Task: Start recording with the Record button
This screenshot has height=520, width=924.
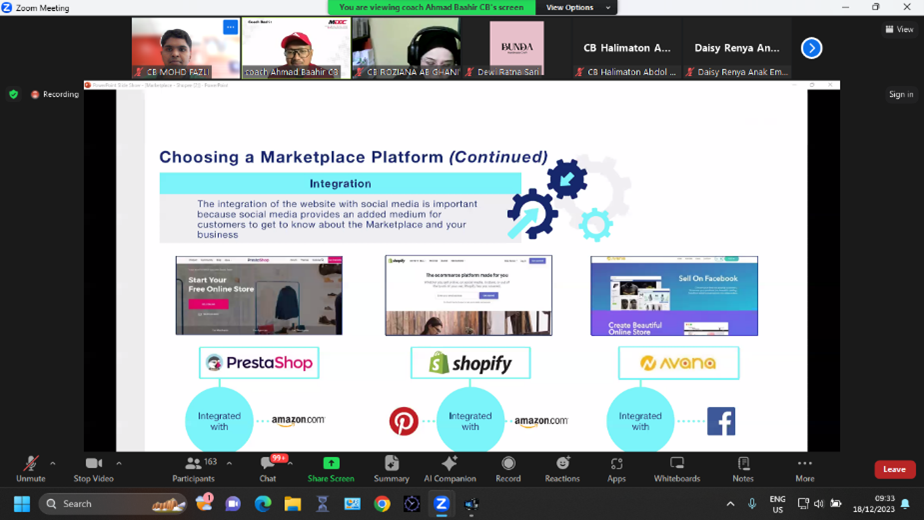Action: pyautogui.click(x=508, y=469)
